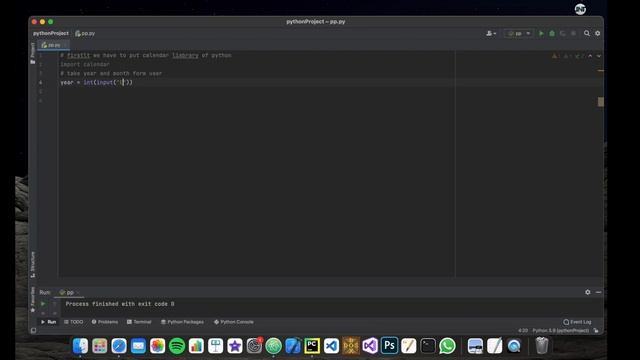The image size is (640, 360).
Task: Open purple Visual Studio from the dock
Action: point(370,346)
